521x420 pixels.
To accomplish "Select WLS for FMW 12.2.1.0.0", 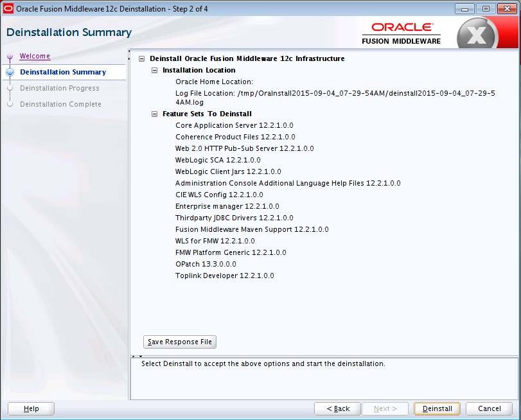I will coord(215,241).
